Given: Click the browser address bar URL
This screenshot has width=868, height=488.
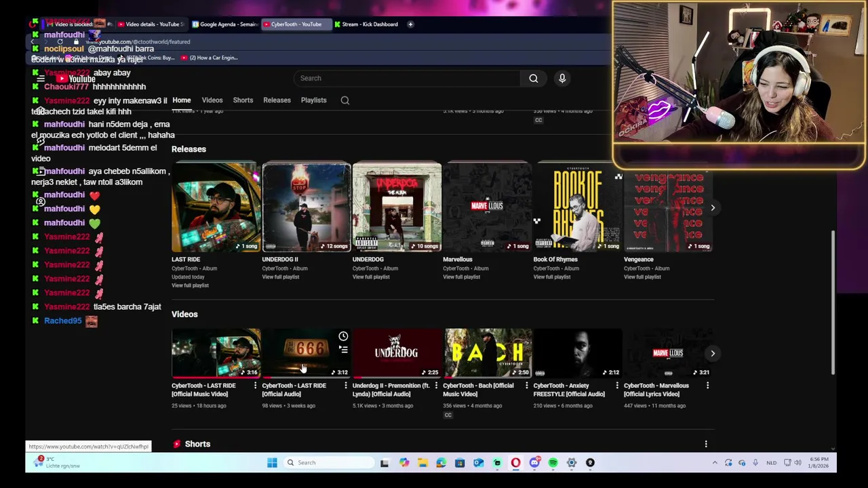Looking at the screenshot, I should coord(138,42).
